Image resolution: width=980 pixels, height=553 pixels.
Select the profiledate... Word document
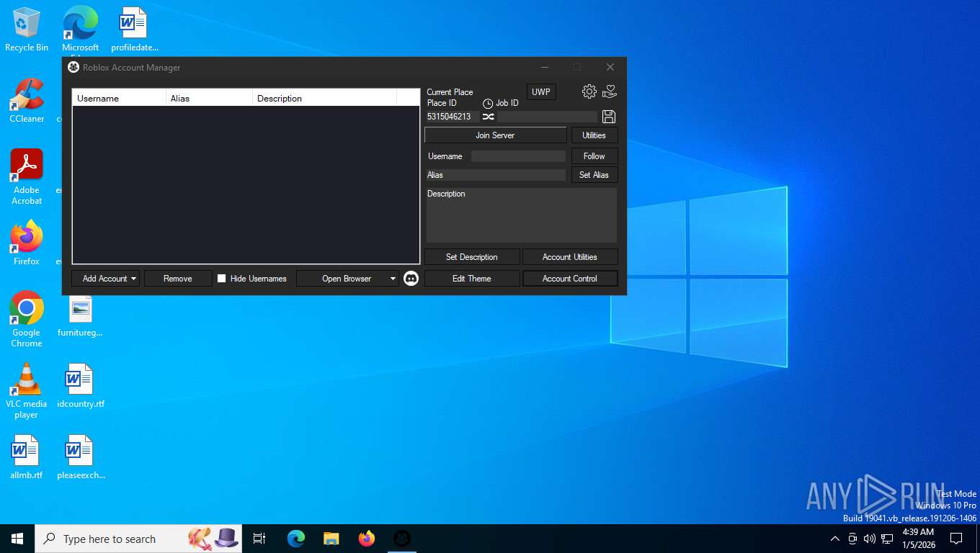(x=135, y=30)
